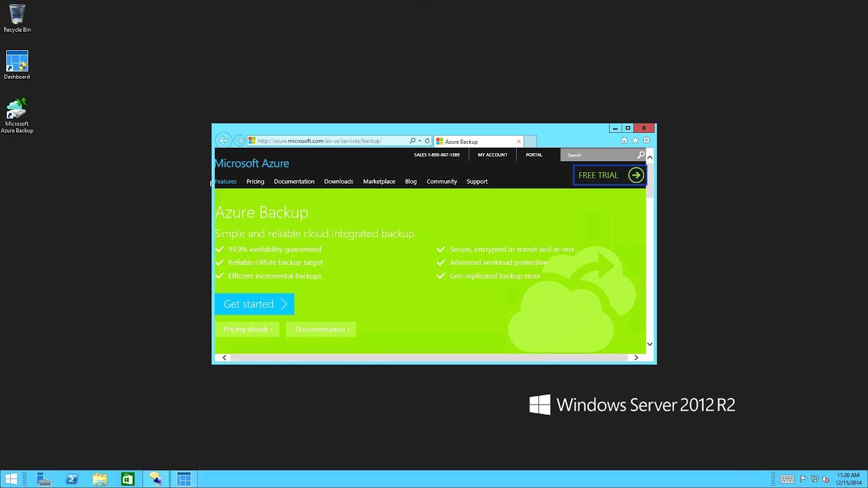Open the Dashboard desktop shortcut
Viewport: 868px width, 488px height.
[x=17, y=65]
